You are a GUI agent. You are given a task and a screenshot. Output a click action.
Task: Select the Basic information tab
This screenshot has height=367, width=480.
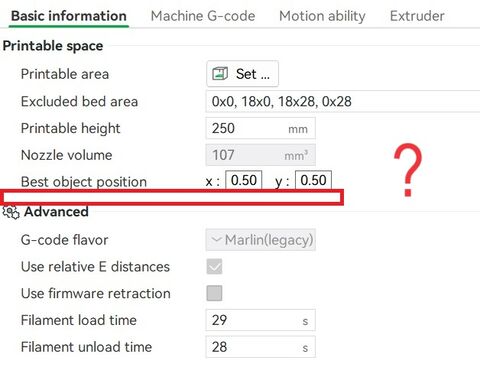69,16
